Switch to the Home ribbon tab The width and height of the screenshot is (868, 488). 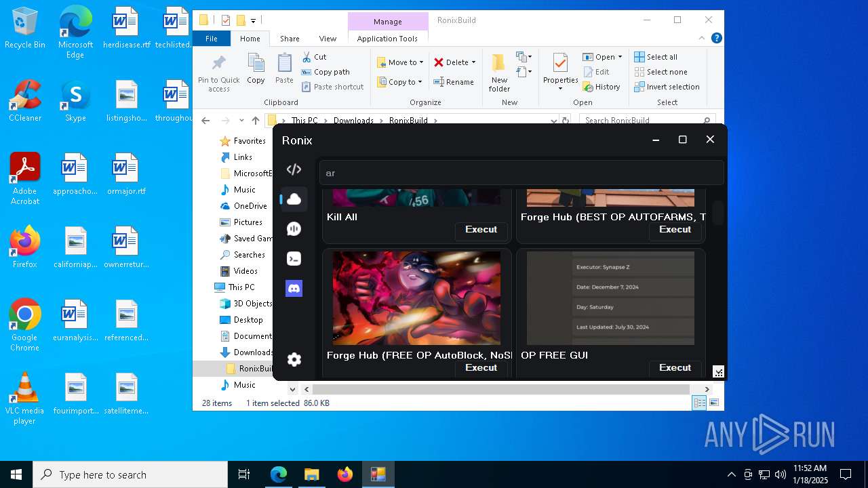[250, 39]
